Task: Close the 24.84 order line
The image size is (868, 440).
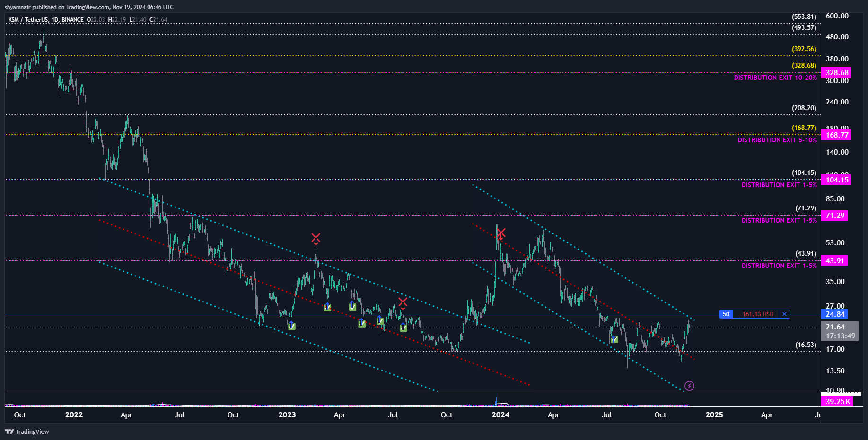Action: tap(784, 314)
